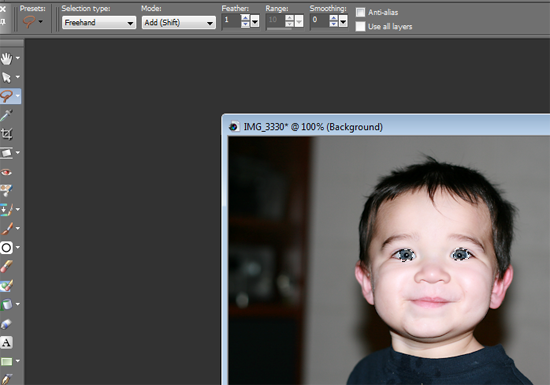
Task: Enable the Use all layers checkbox
Action: tap(360, 27)
